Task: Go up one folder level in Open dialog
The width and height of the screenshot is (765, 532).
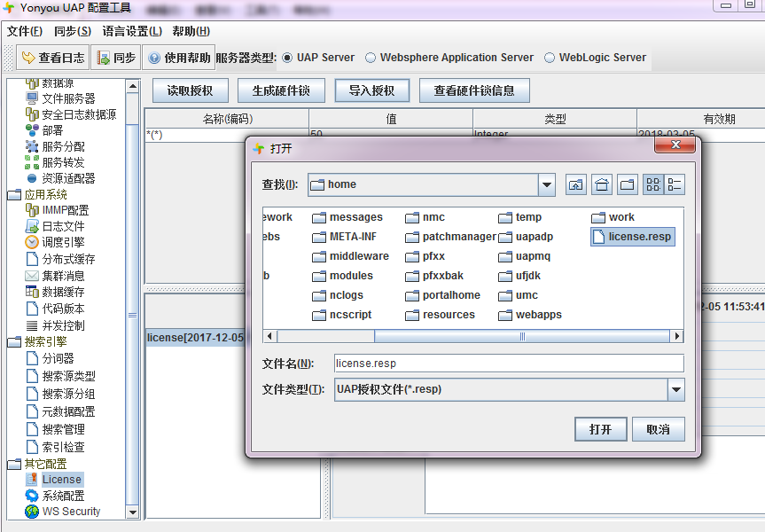Action: click(x=576, y=185)
